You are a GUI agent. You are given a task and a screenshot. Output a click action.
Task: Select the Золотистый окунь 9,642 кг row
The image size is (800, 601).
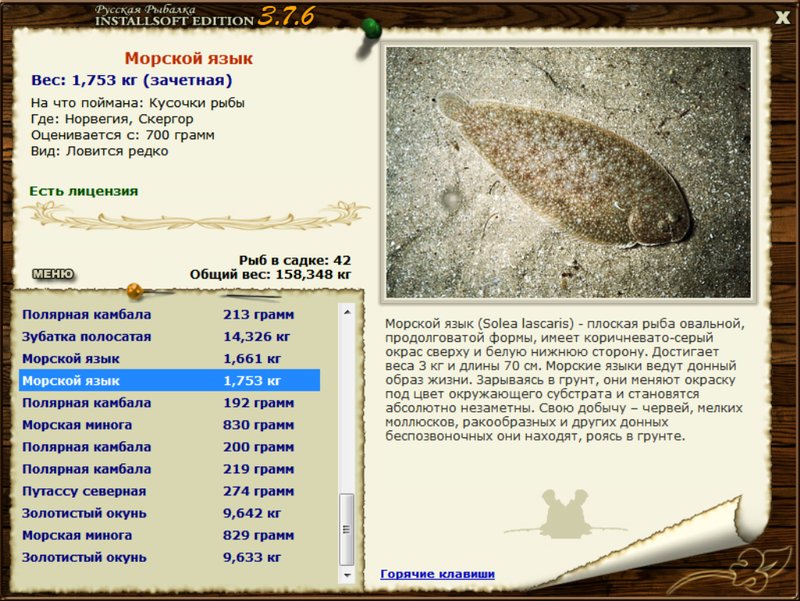click(x=169, y=513)
